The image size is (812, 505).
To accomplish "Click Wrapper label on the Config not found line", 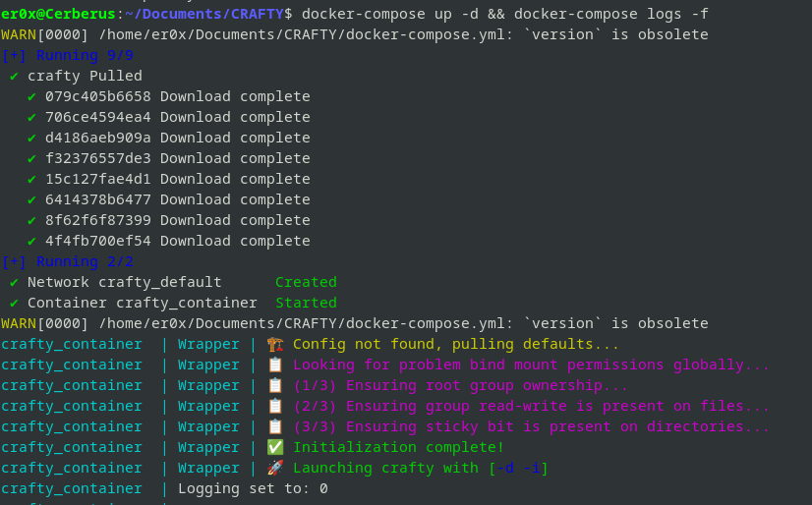I will click(x=208, y=344).
